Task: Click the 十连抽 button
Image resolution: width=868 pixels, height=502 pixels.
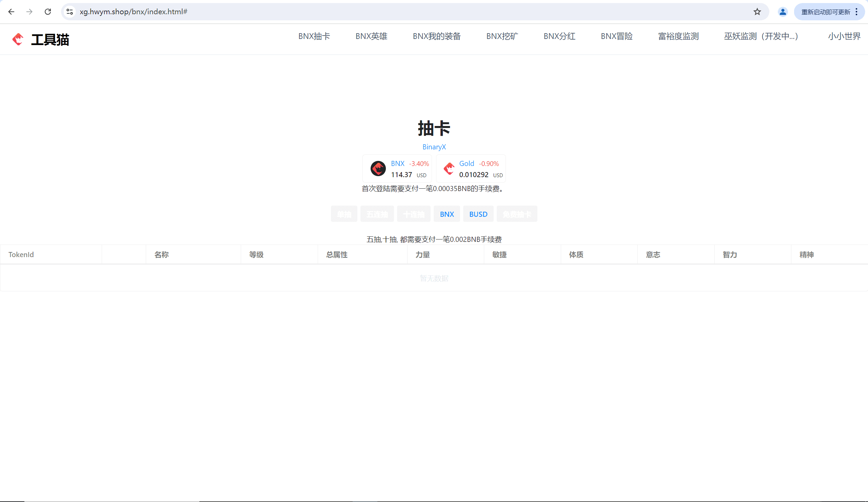Action: pyautogui.click(x=414, y=214)
